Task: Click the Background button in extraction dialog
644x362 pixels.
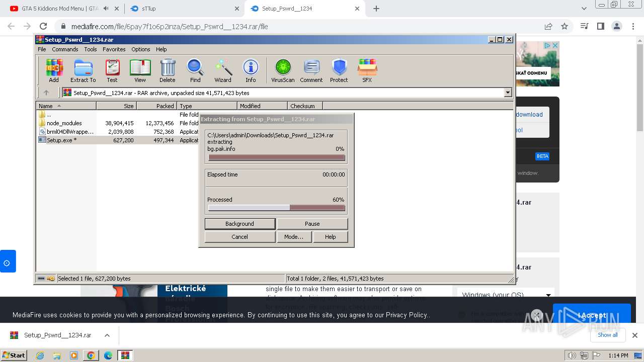Action: point(240,224)
